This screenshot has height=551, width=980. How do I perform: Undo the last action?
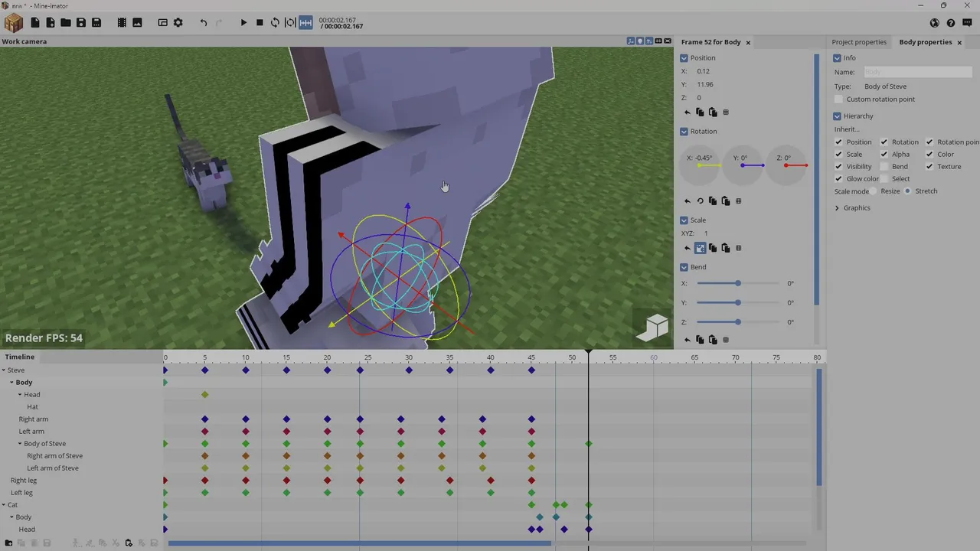point(204,23)
